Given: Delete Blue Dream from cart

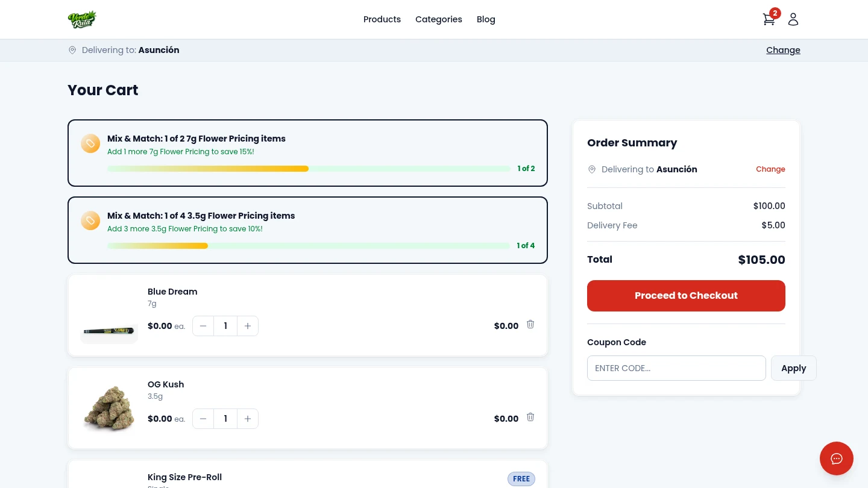Looking at the screenshot, I should tap(530, 324).
